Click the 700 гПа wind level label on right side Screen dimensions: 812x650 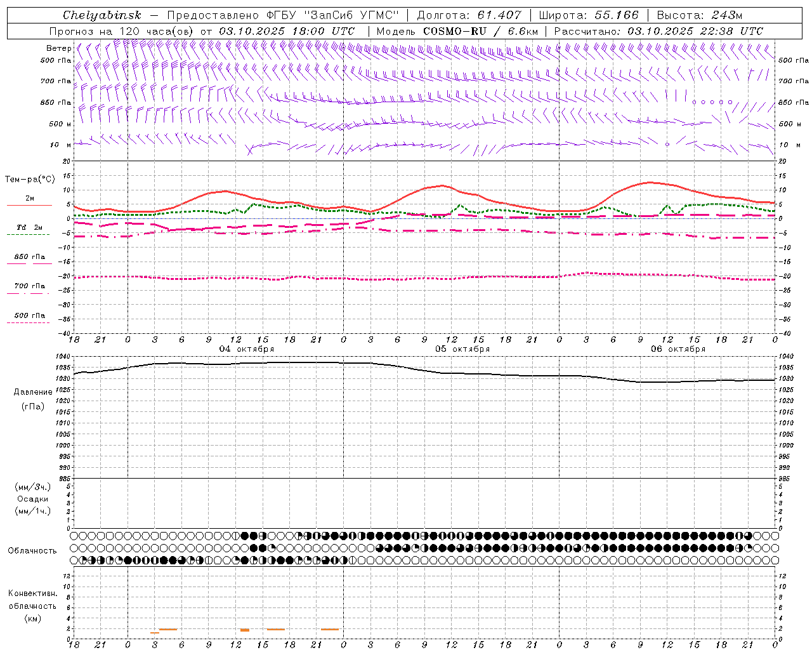point(794,81)
